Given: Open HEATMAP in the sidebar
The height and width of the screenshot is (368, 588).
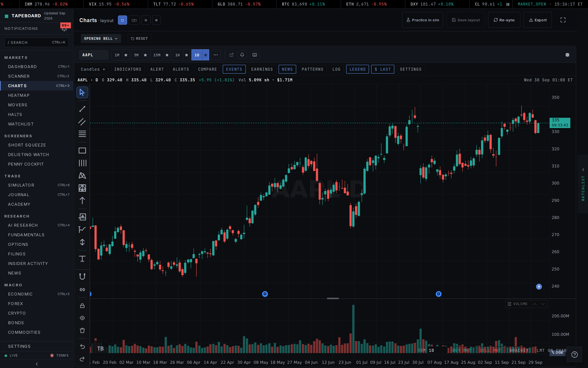Looking at the screenshot, I should point(37,95).
